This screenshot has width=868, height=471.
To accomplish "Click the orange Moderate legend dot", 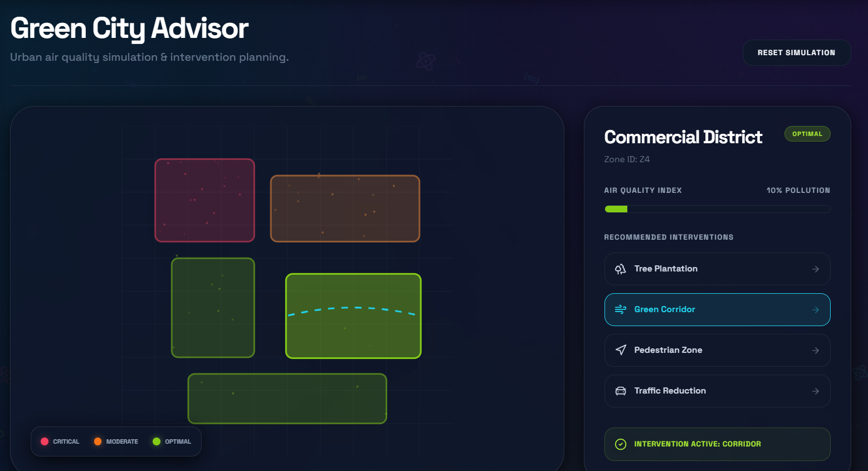I will (97, 441).
